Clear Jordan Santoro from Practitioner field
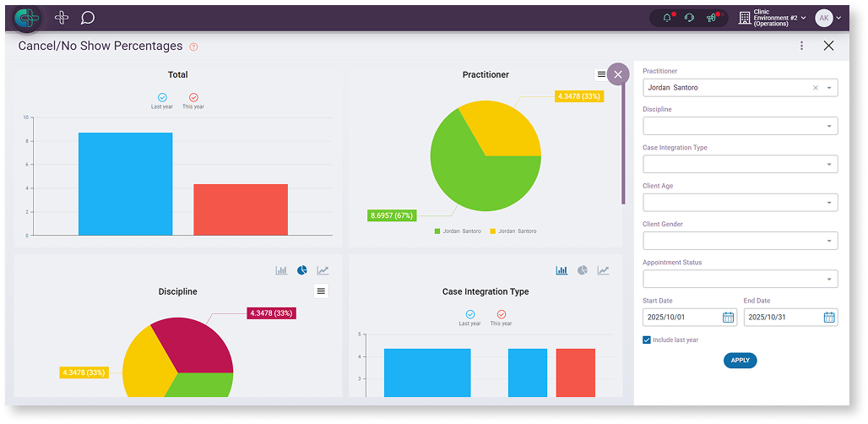This screenshot has width=868, height=424. coord(815,88)
